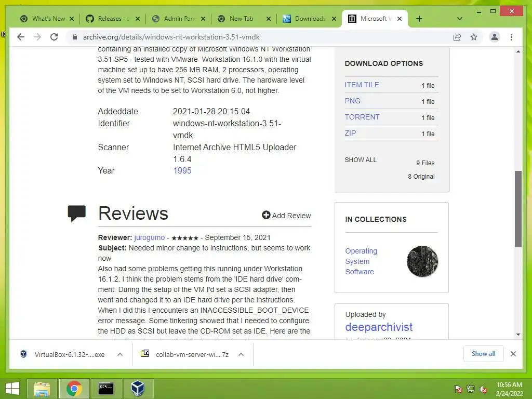Screen dimensions: 532x399
Task: Expand the tab search chevron
Action: [x=460, y=19]
